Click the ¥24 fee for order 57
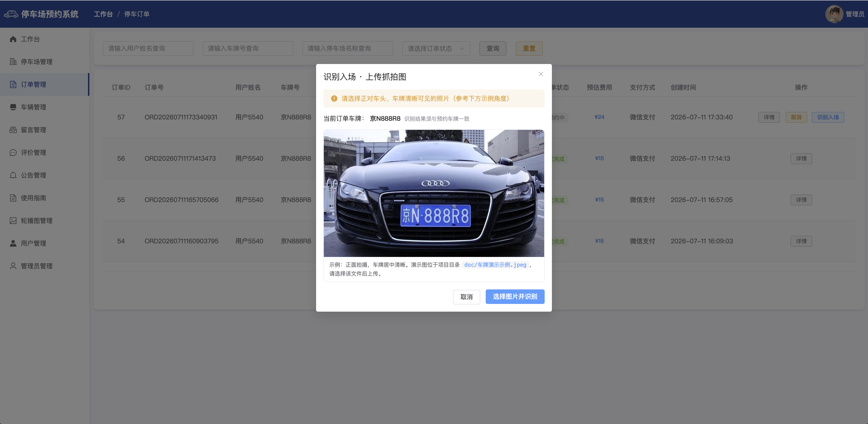This screenshot has width=868, height=424. click(600, 117)
